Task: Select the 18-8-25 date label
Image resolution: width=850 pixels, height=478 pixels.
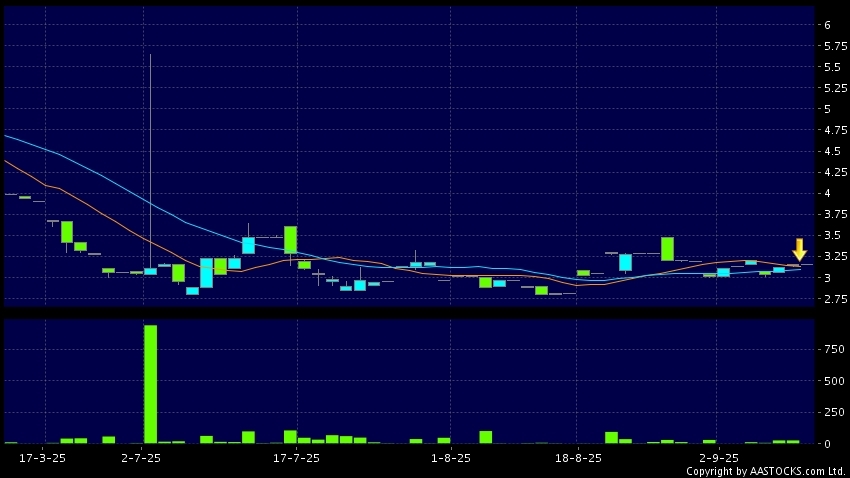Action: (578, 458)
